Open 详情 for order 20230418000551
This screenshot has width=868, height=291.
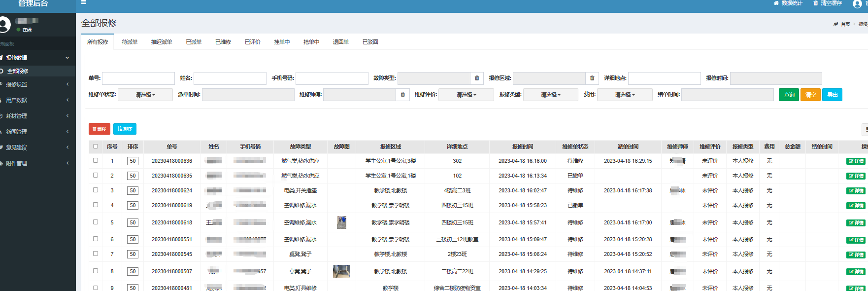[x=856, y=240]
